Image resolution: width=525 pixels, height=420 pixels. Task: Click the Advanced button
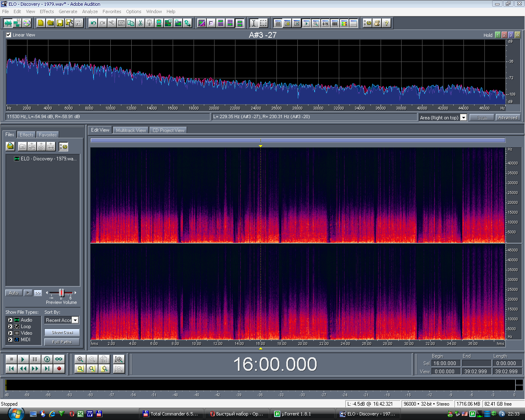coord(508,118)
